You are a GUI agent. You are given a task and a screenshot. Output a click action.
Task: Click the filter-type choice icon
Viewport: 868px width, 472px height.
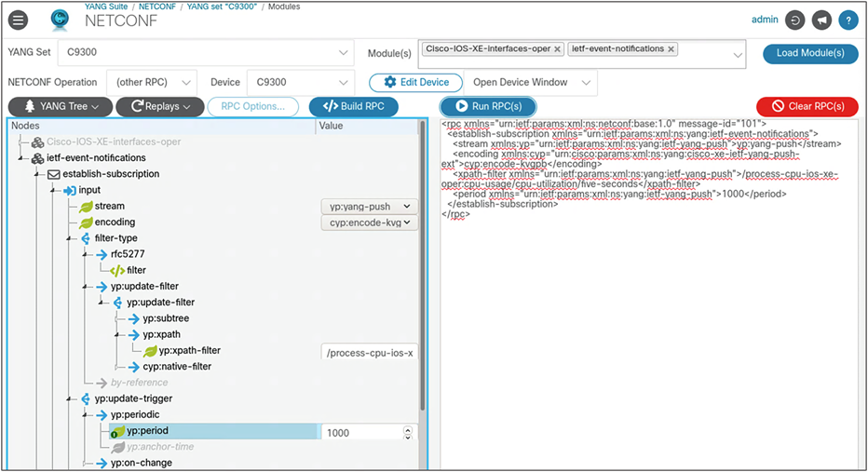[x=86, y=238]
